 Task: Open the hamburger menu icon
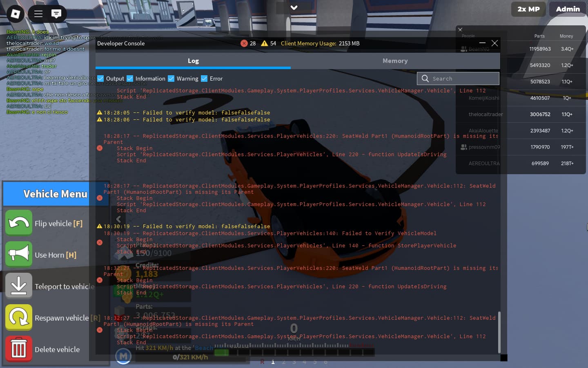pyautogui.click(x=38, y=14)
